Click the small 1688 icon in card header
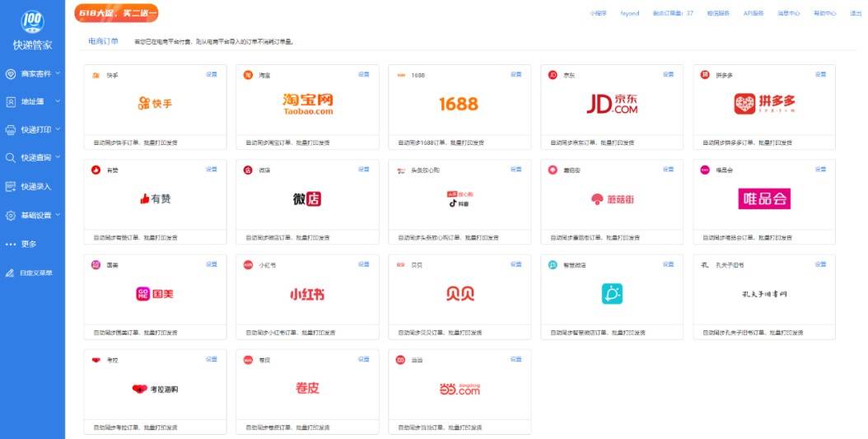Screen dimensions: 868x439 click(401, 75)
